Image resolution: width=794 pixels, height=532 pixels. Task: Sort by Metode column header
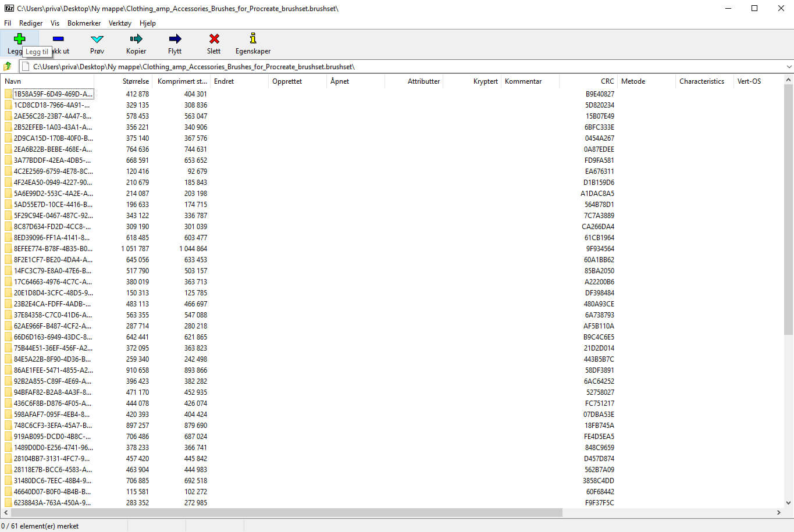pos(646,81)
